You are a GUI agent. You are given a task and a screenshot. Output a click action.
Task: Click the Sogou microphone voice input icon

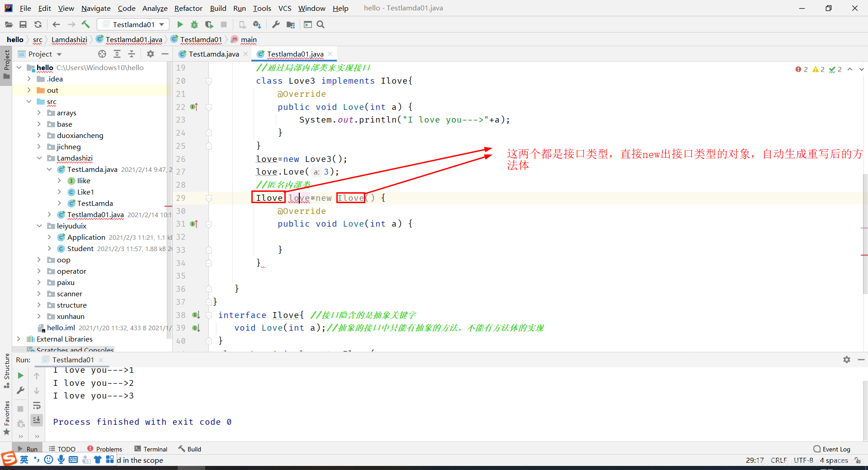(x=61, y=460)
